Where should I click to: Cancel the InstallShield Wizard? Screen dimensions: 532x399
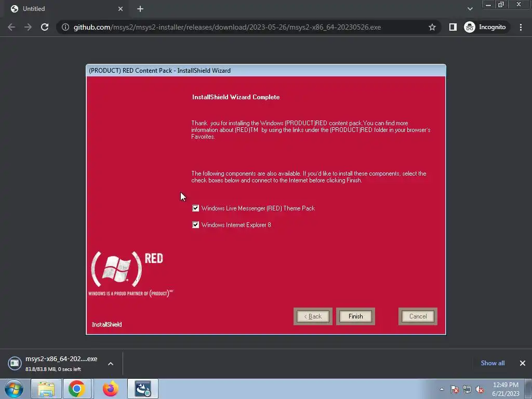pos(418,316)
